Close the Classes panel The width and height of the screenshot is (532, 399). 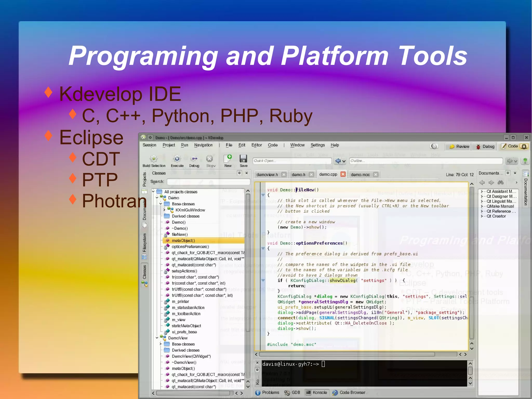247,173
